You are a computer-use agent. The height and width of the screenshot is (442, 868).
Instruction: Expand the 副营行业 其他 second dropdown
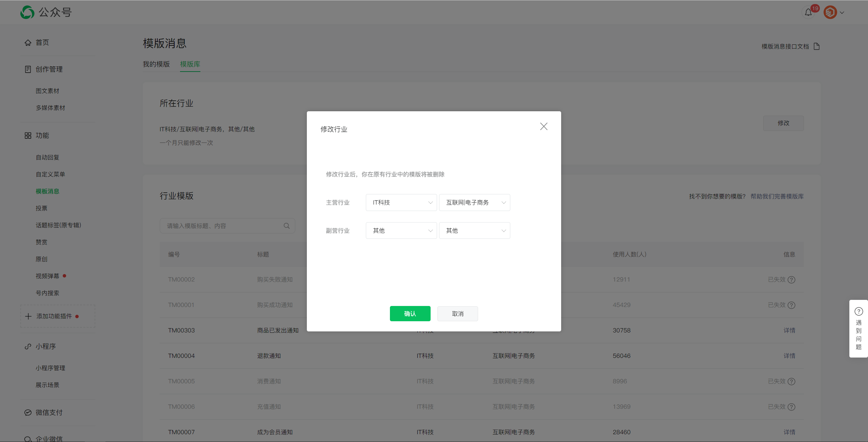(475, 230)
